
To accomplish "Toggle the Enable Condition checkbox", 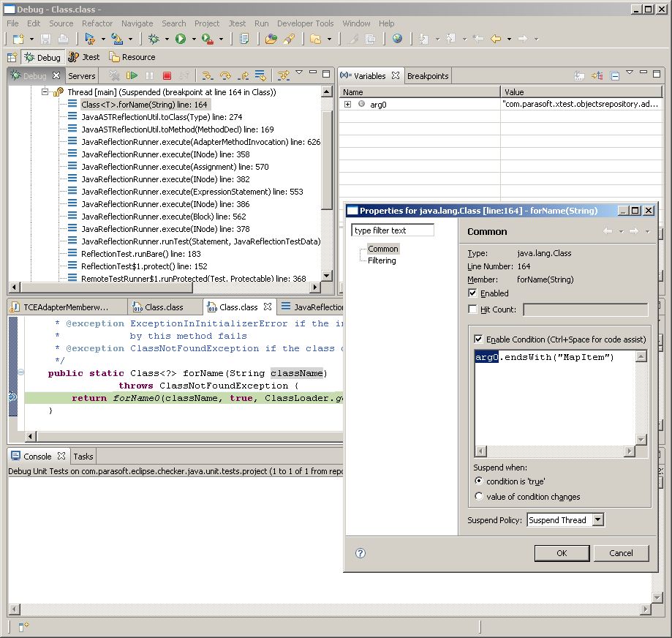I will coord(478,339).
